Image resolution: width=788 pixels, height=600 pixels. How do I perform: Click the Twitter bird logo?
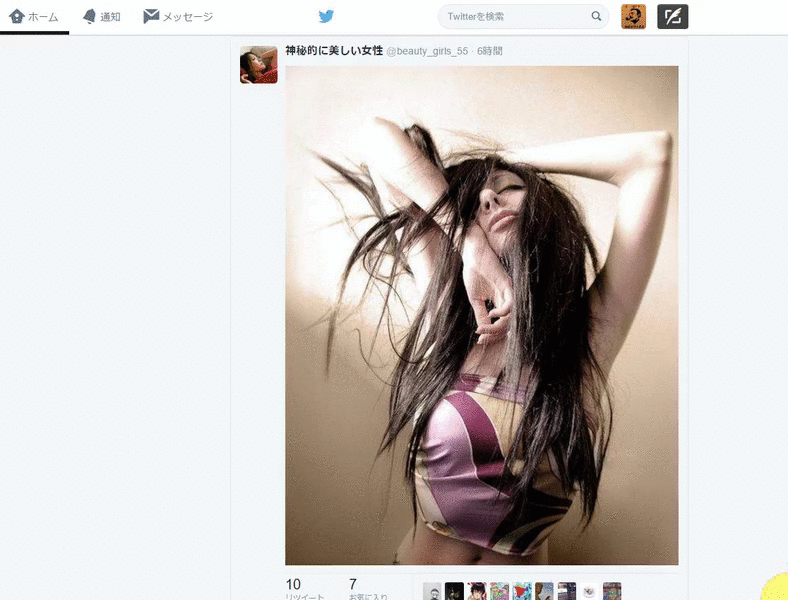tap(326, 17)
